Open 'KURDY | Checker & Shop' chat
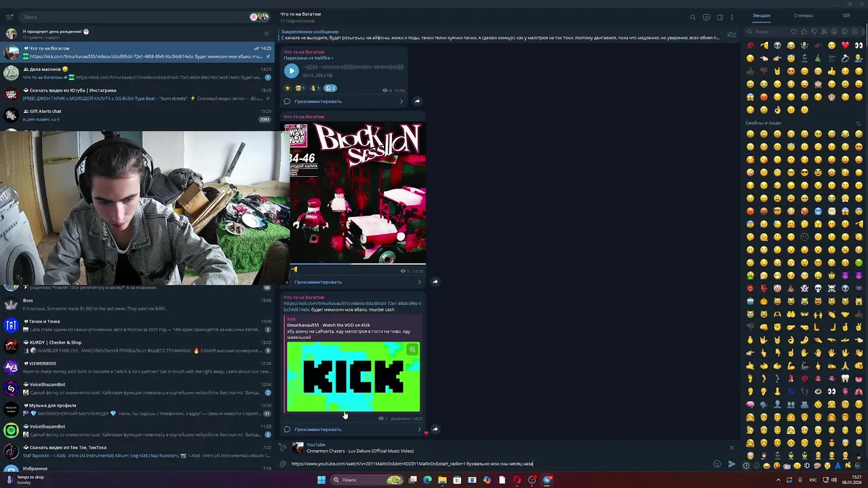The image size is (868, 488). 138,346
